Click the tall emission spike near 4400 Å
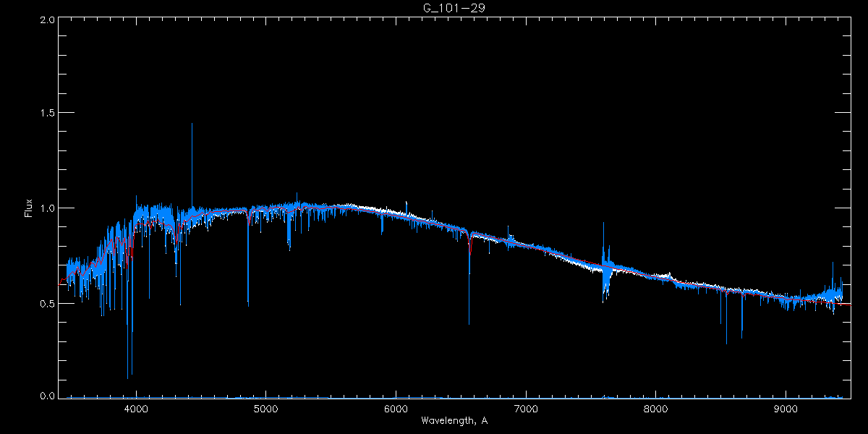The height and width of the screenshot is (434, 868). click(192, 166)
